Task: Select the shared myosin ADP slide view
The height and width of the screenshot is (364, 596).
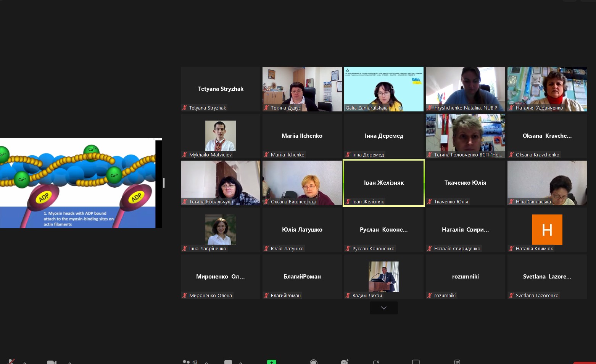Action: [x=81, y=183]
